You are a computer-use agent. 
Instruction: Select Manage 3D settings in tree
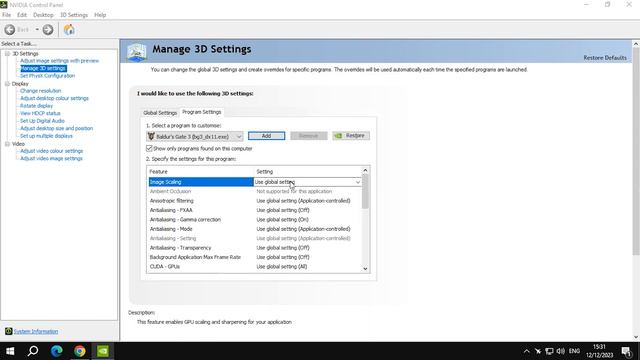click(43, 68)
